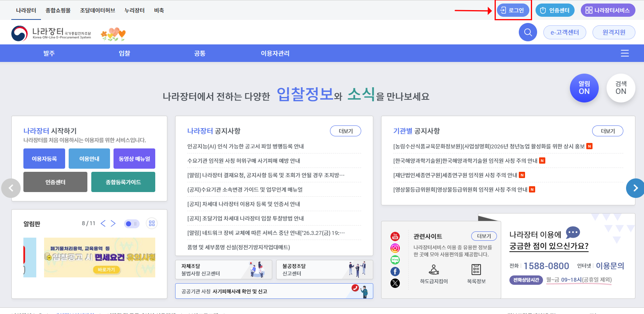The height and width of the screenshot is (314, 644).
Task: Select the 조달데이터허브 top tab
Action: coord(98,11)
